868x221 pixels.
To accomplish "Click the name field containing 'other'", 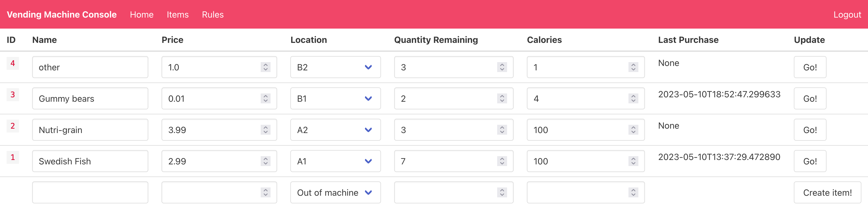I will [x=90, y=67].
